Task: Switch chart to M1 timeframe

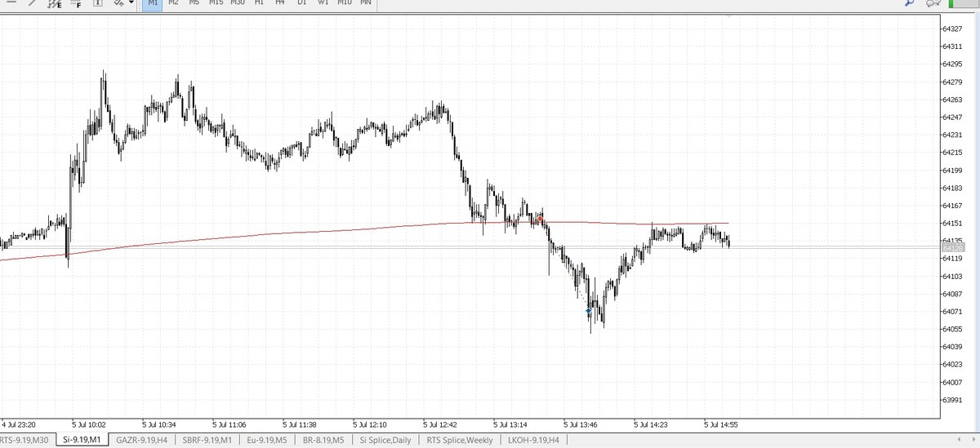Action: (153, 3)
